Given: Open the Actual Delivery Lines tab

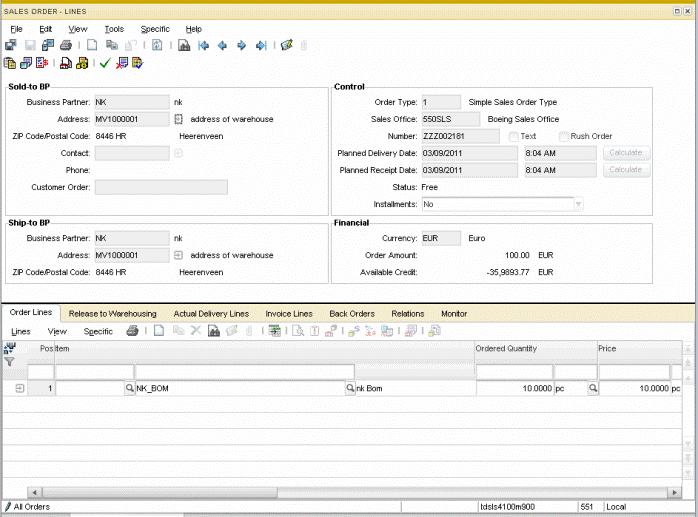Looking at the screenshot, I should coord(211,314).
